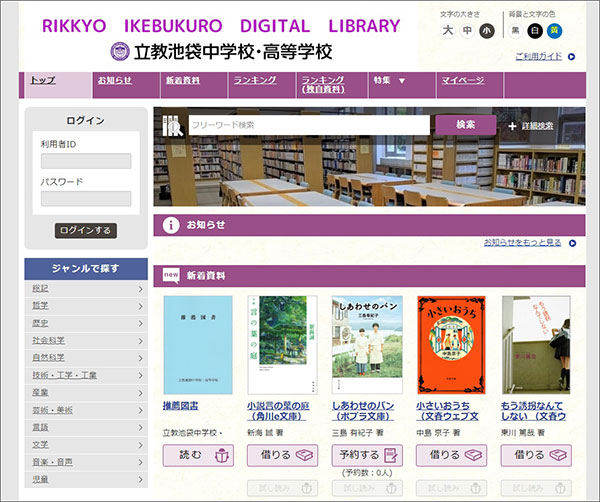
Task: Expand the 技術・工学・工業 genre chevron
Action: click(x=140, y=375)
